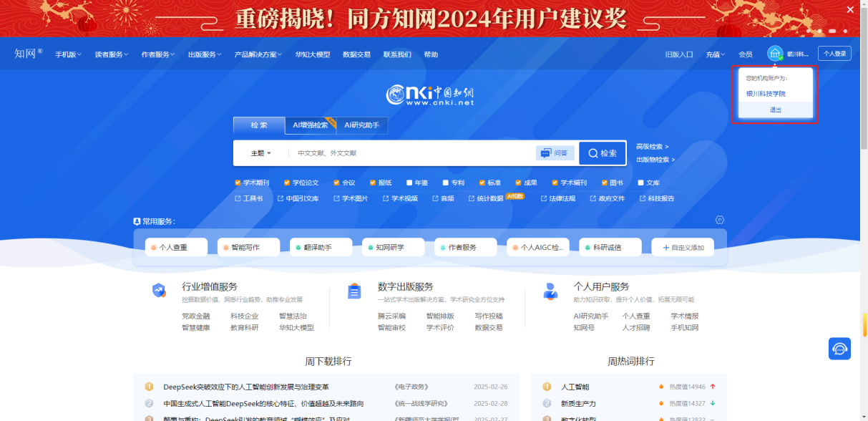
Task: Open the 中国引文库 external link
Action: (x=298, y=198)
